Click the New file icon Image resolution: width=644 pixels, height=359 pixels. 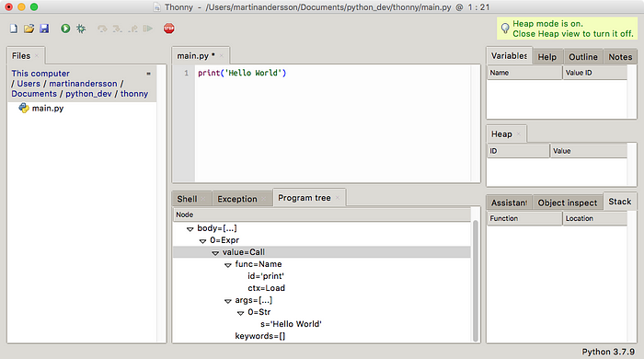pyautogui.click(x=14, y=29)
